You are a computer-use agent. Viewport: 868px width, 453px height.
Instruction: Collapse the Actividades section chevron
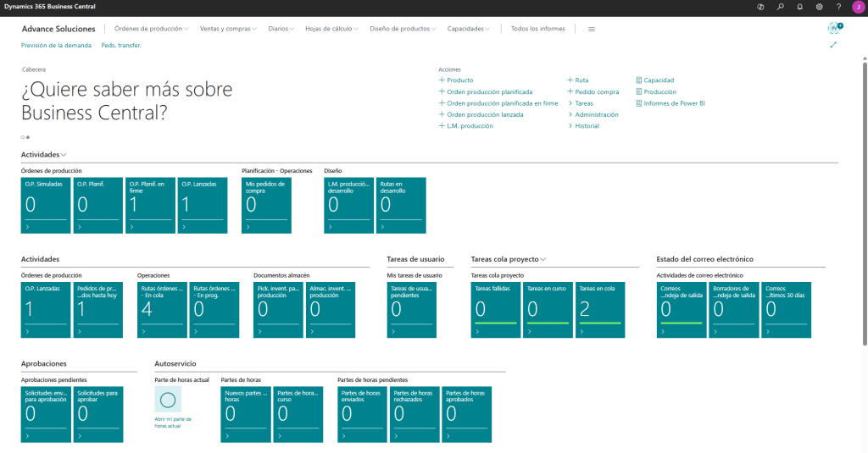(64, 155)
